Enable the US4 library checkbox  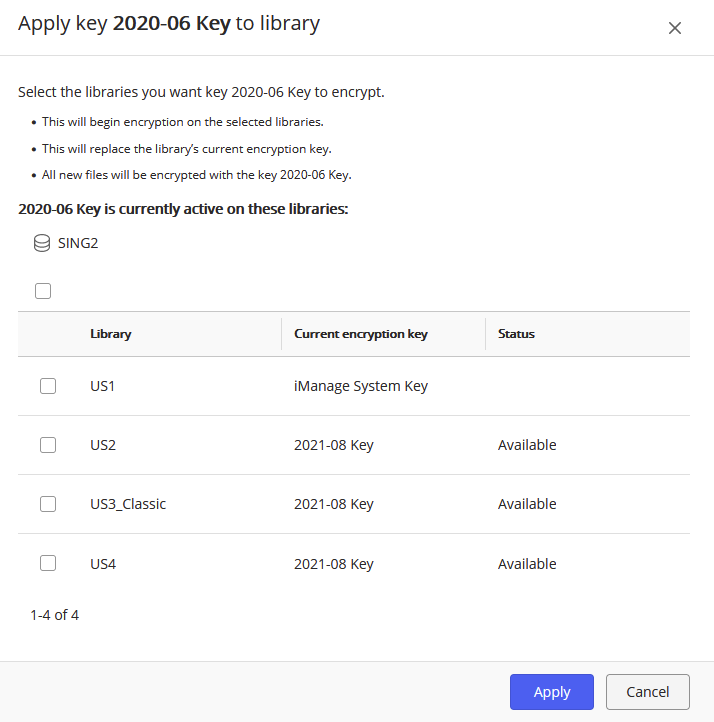(x=48, y=564)
